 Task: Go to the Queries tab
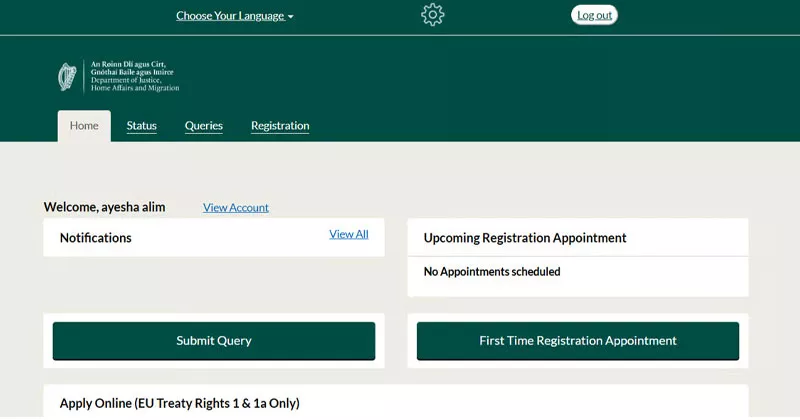tap(203, 126)
